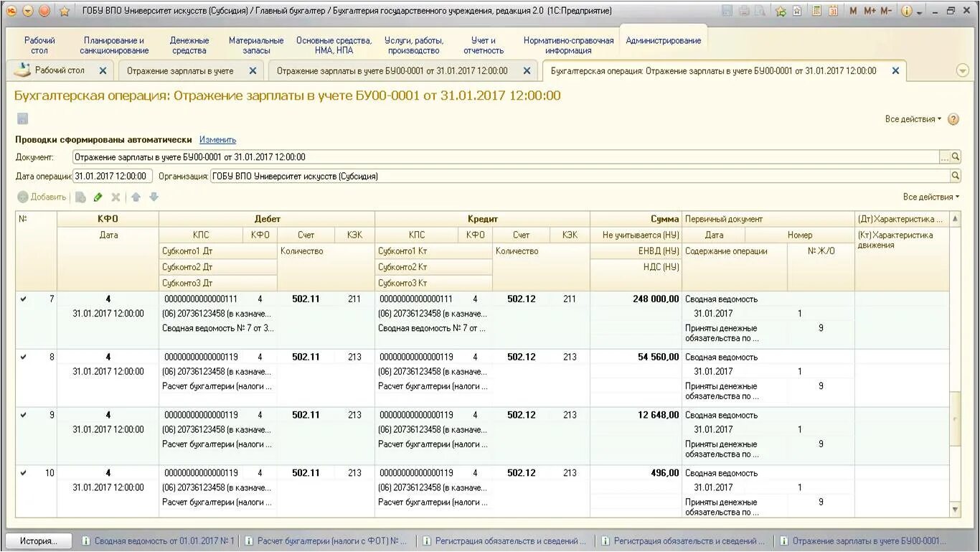Select the sum cell 12 648,00
The width and height of the screenshot is (980, 552).
pos(635,415)
